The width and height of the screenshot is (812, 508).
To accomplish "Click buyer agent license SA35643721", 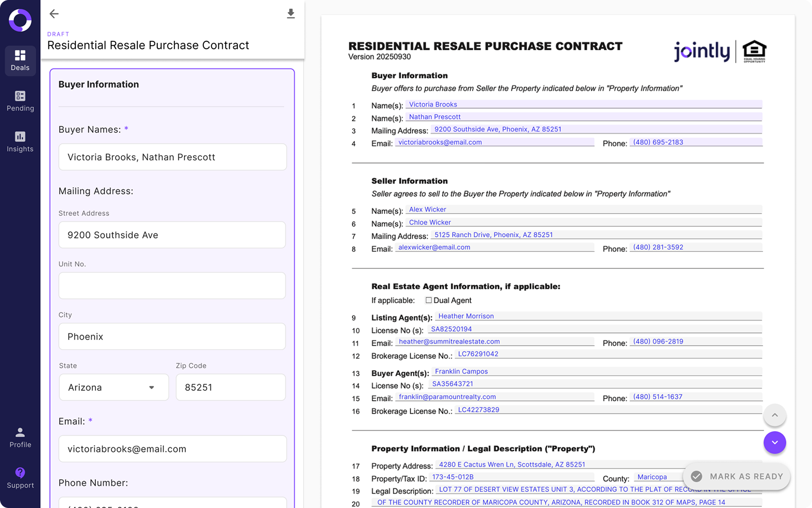I will [x=452, y=384].
